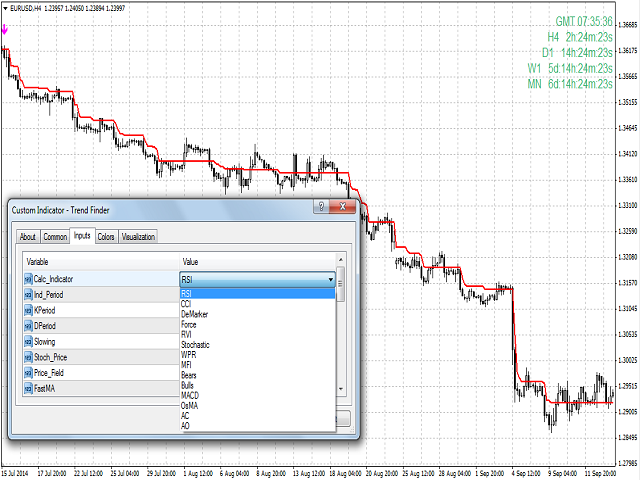Viewport: 640px width, 480px height.
Task: Click the help question mark in dialog title bar
Action: coord(320,207)
